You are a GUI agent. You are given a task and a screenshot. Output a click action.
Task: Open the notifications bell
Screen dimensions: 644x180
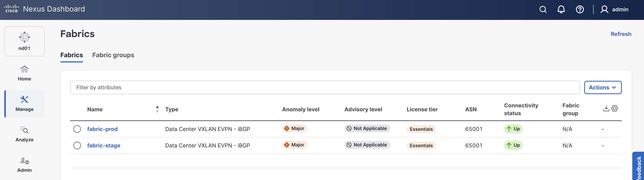coord(561,10)
